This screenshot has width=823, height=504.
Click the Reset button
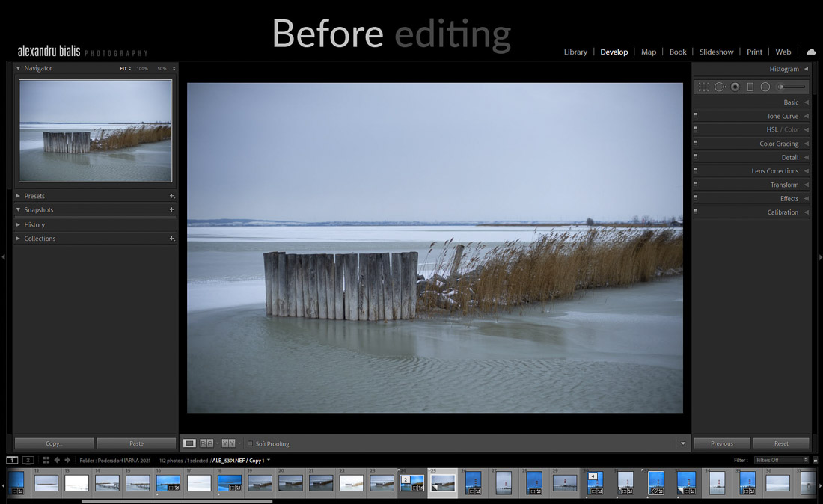pos(781,443)
